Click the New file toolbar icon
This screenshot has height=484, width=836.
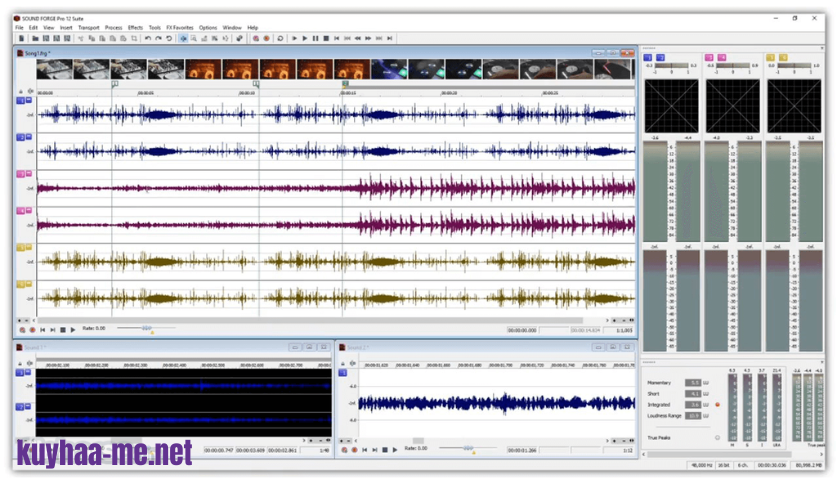(21, 38)
